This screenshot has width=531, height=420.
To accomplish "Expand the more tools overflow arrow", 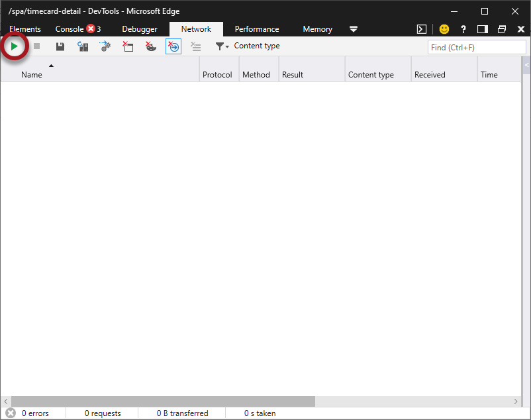I will click(354, 29).
